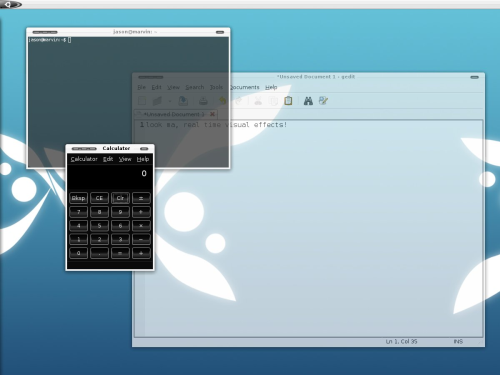Open the Calculator menu in Calculator window
500x375 pixels.
84,159
